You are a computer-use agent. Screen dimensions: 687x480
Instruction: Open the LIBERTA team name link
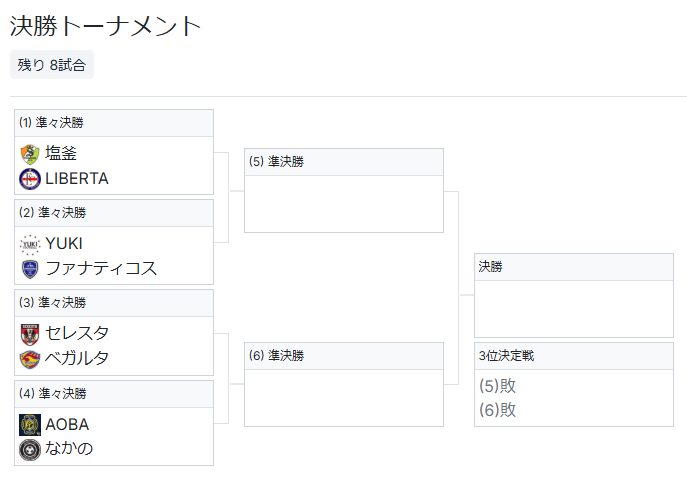pos(77,179)
